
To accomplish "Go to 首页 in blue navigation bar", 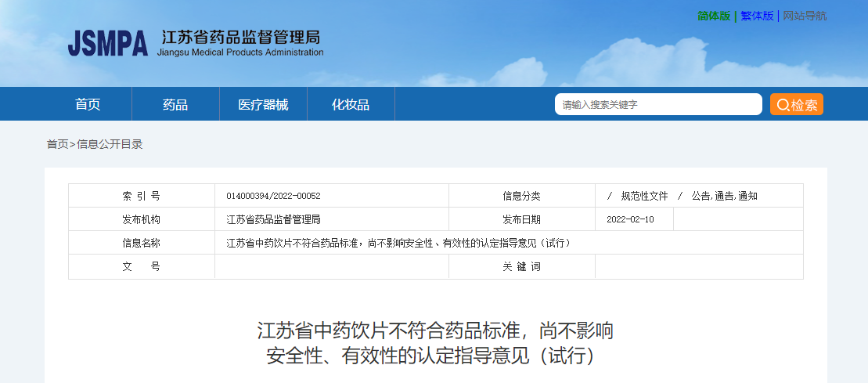I will (x=88, y=104).
